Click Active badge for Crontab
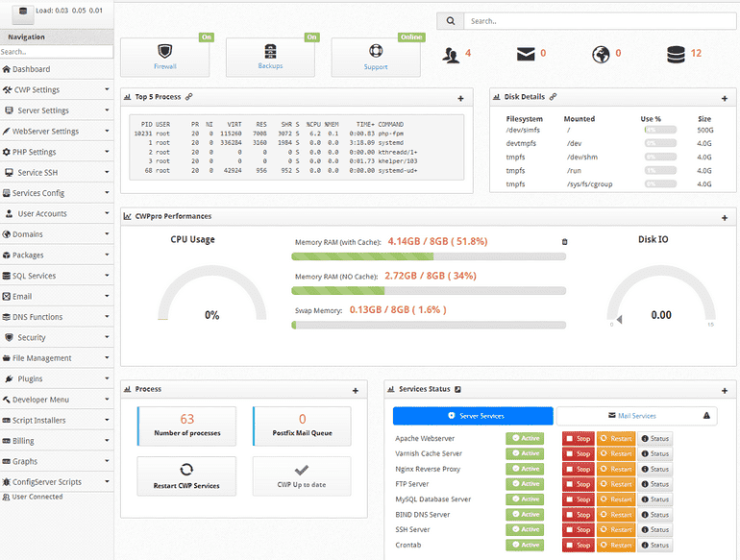Viewport: 740px width, 560px height. pyautogui.click(x=525, y=545)
